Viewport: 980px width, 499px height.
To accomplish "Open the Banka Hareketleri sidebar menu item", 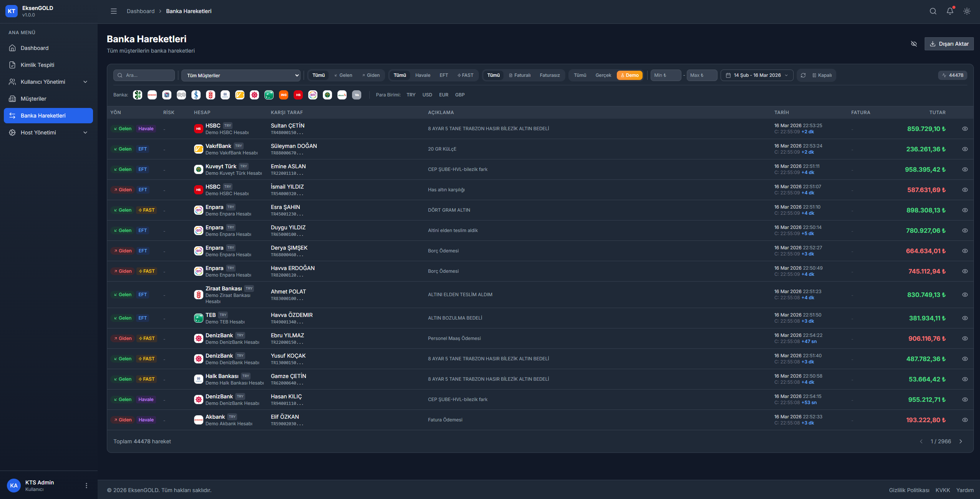I will (48, 115).
